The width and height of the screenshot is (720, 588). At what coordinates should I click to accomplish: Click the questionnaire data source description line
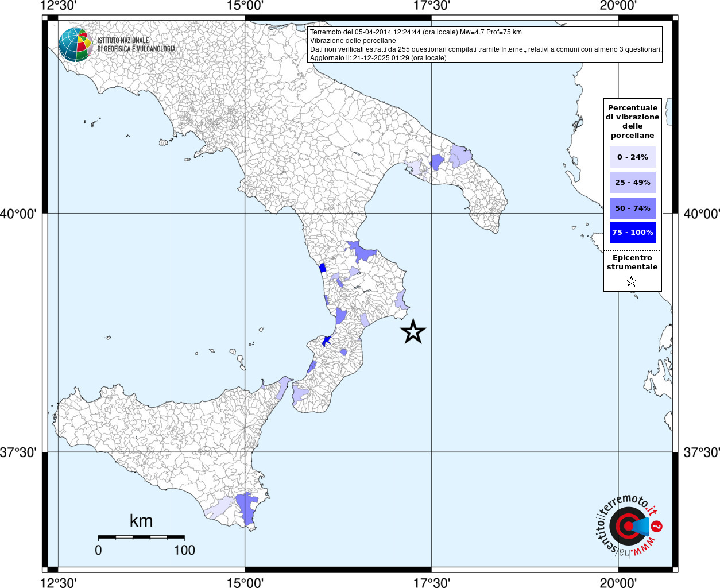[x=486, y=49]
